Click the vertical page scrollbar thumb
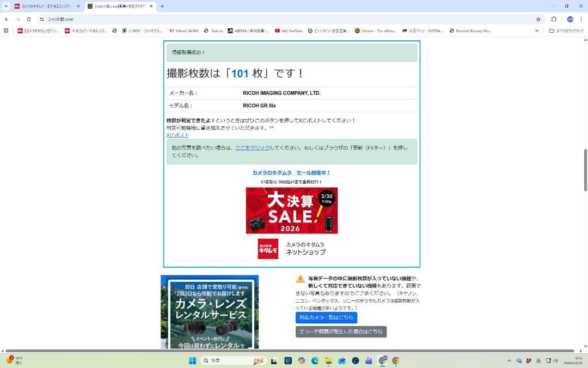588x368 pixels. tap(585, 170)
